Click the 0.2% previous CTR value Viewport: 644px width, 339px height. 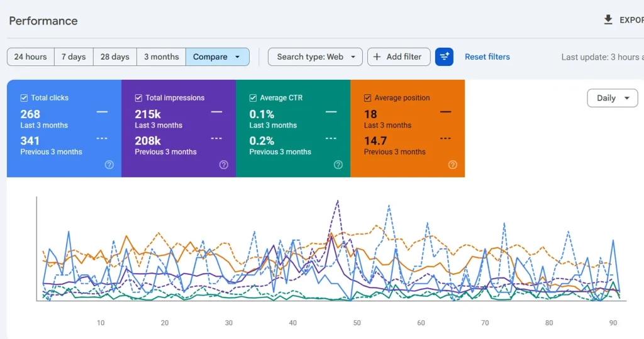click(x=262, y=140)
